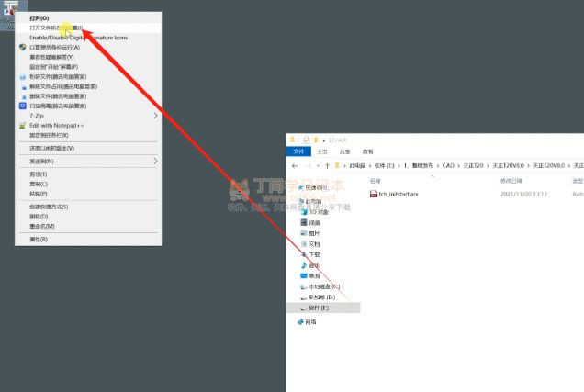584x392 pixels.
Task: Click the New folder icon in the Explorer title bar
Action: pyautogui.click(x=316, y=140)
